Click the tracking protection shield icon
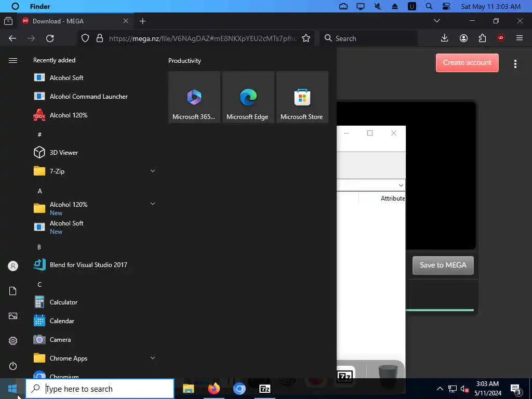532x399 pixels. [85, 38]
